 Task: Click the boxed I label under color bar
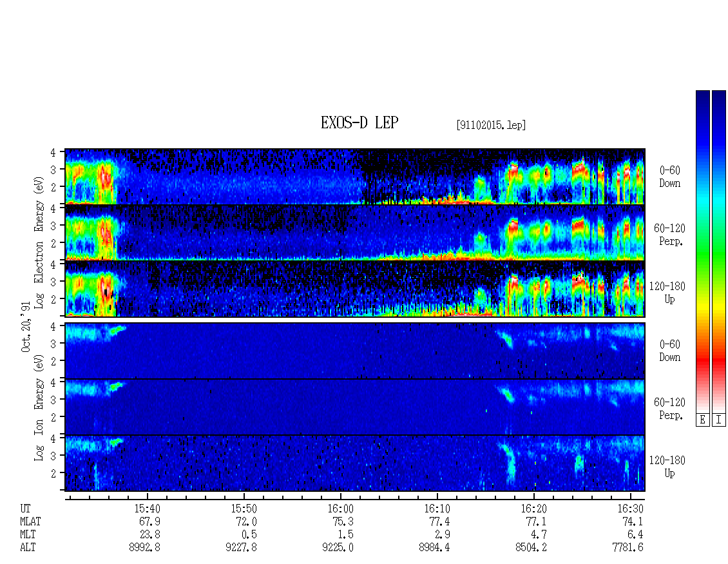[x=719, y=420]
